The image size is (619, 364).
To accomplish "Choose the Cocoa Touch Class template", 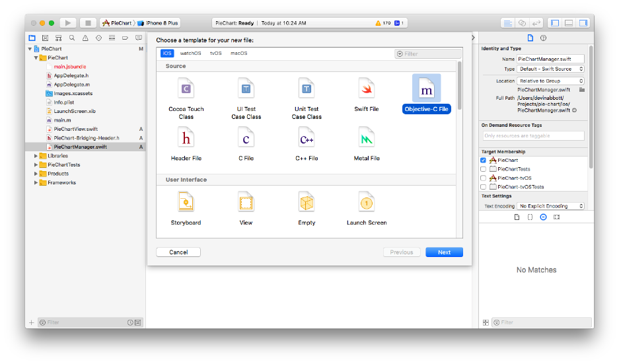I will 186,98.
